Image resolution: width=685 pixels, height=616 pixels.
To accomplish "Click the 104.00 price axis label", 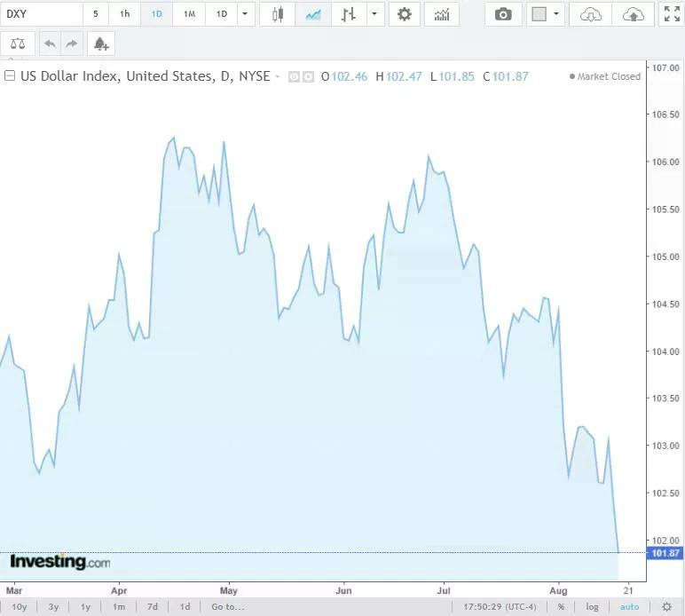I will [x=665, y=351].
